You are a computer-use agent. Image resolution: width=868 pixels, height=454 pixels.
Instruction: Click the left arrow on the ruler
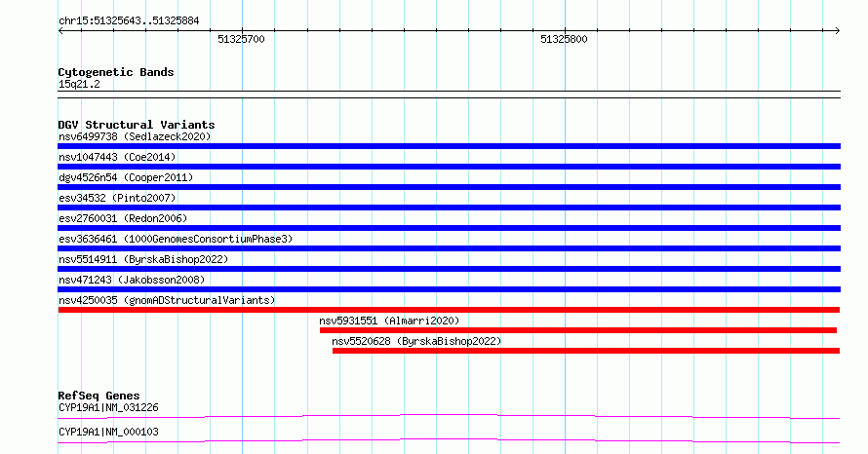(x=60, y=30)
